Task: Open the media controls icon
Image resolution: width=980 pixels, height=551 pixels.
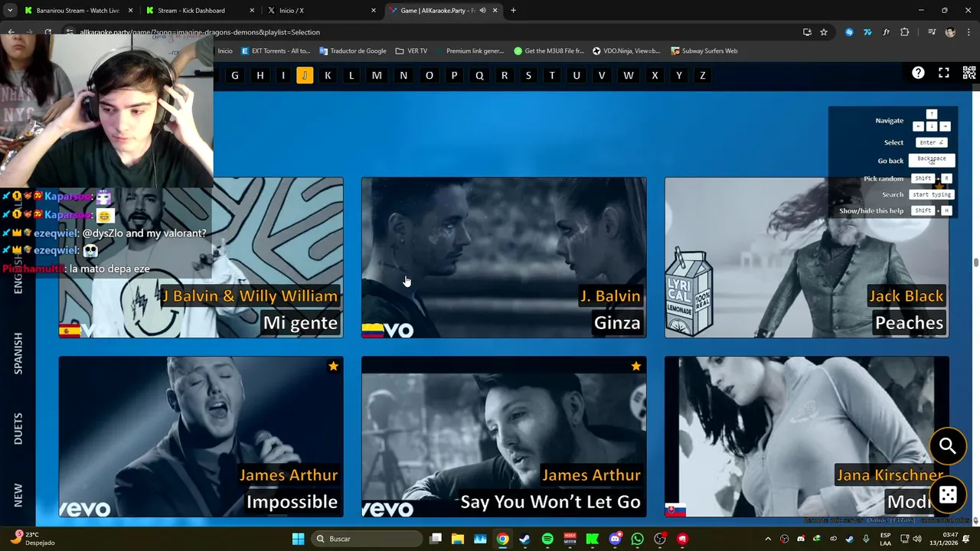Action: click(932, 32)
